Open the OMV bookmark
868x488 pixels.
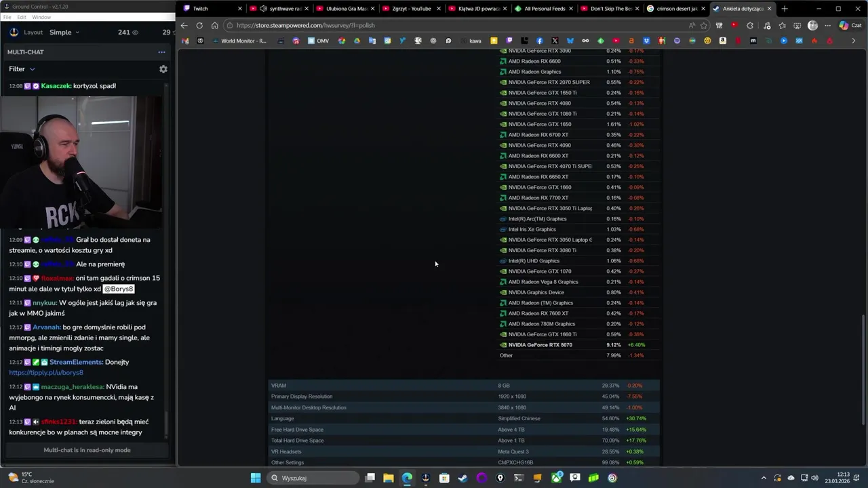(318, 41)
